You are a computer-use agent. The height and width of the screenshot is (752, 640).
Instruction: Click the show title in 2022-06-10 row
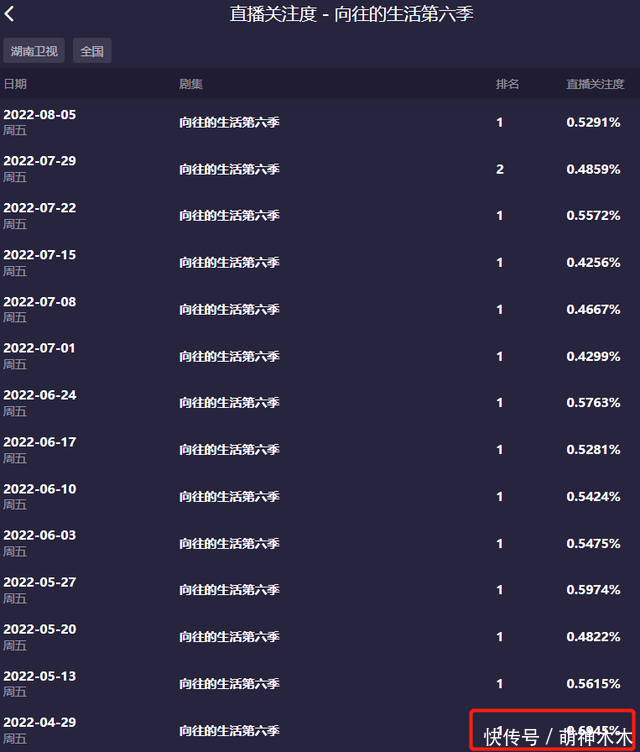coord(229,497)
